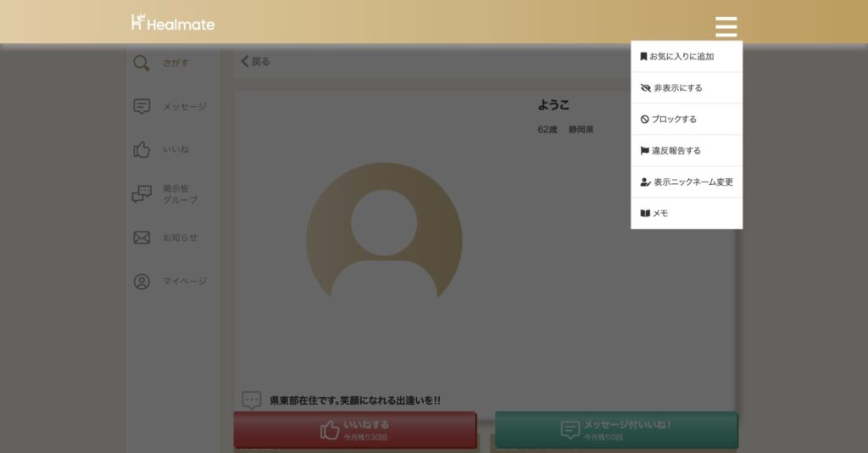The height and width of the screenshot is (453, 868).
Task: Click the 静岡県 location text
Action: 581,130
